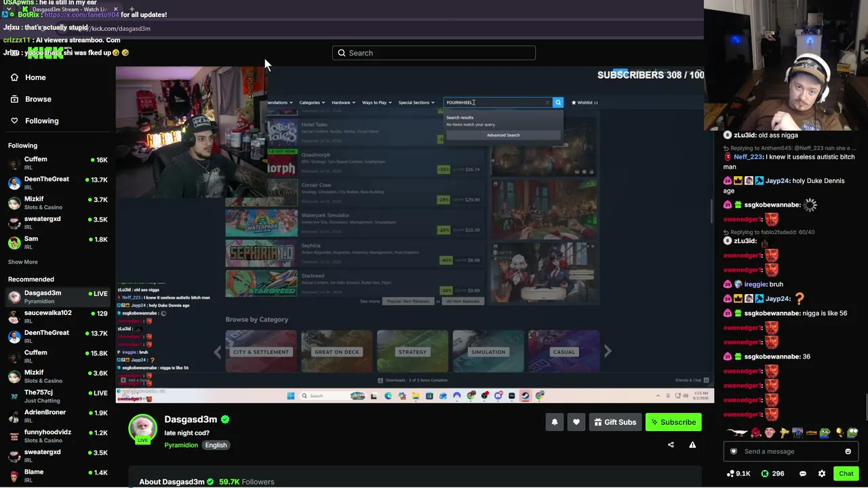Select Waterpark Simulator in Steam list

[x=356, y=223]
